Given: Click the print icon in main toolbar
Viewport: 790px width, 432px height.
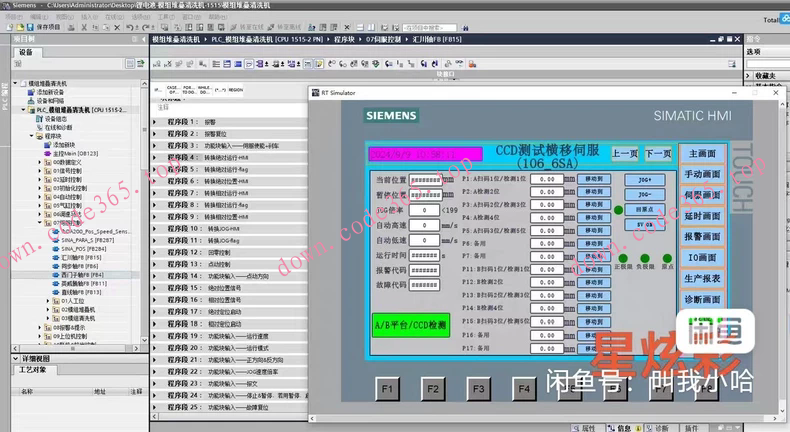Looking at the screenshot, I should pos(71,27).
